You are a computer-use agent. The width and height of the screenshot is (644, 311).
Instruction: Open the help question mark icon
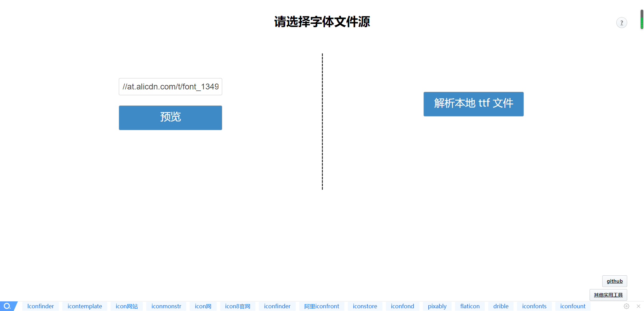pos(622,23)
